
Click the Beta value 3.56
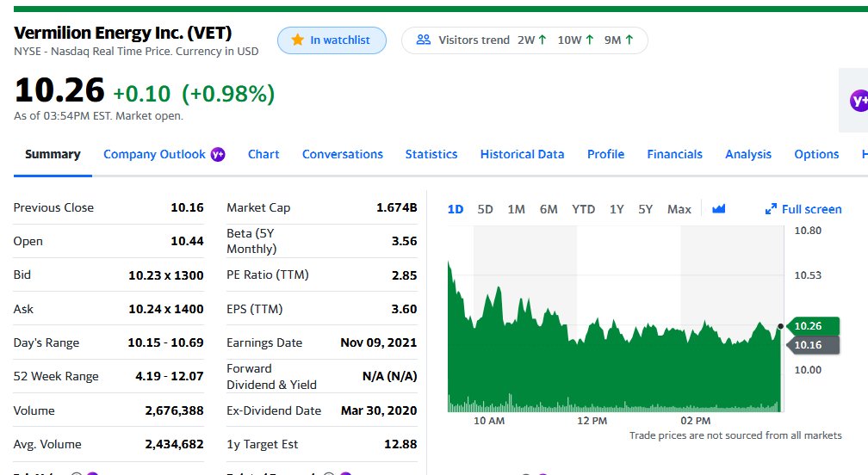point(404,241)
